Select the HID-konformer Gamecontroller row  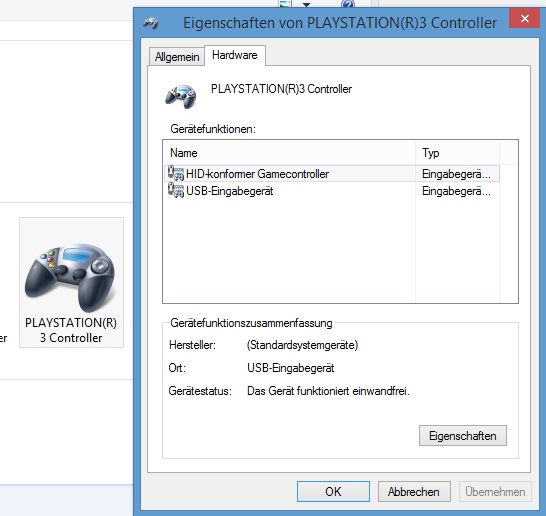331,173
